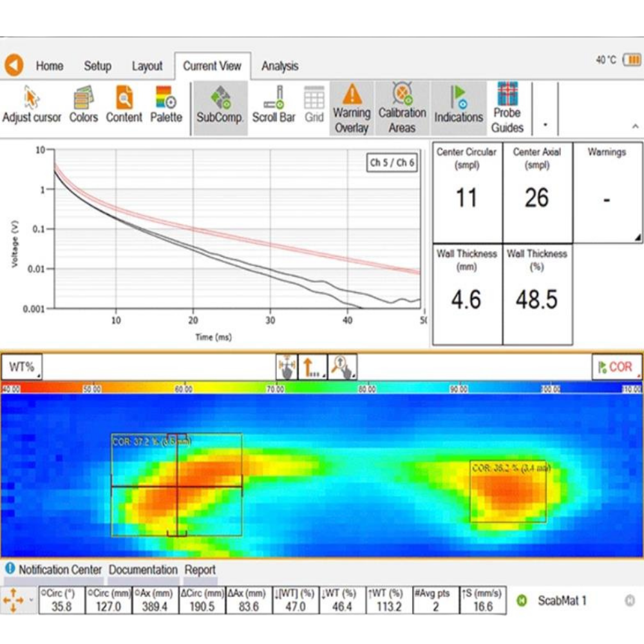Expand the WT% data type dropdown
This screenshot has width=644, height=644.
22,367
